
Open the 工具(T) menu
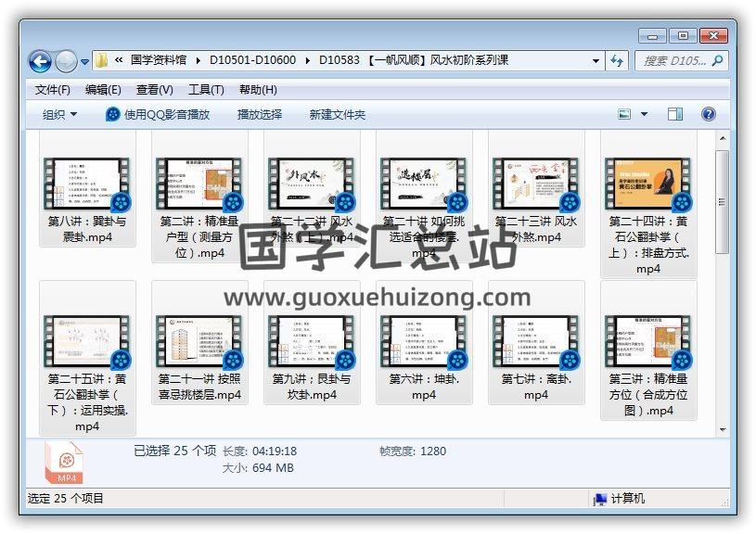click(206, 90)
